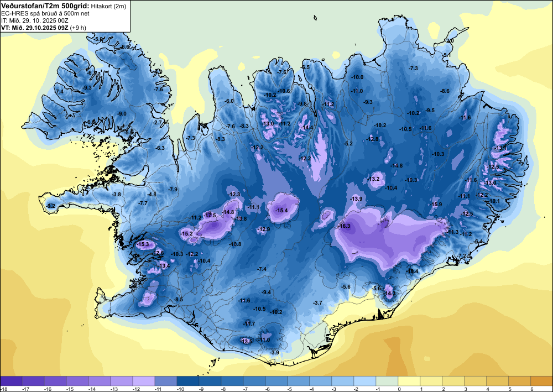Select the legend swatch between -15 and -14

coord(77,381)
